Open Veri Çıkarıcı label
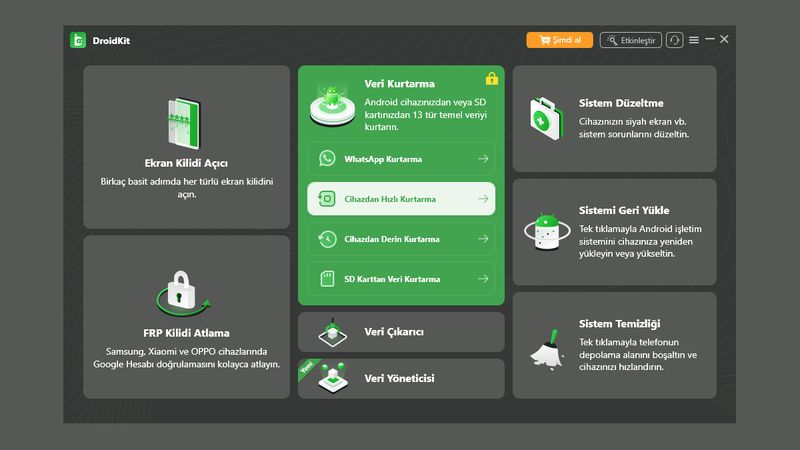800x450 pixels. [394, 332]
